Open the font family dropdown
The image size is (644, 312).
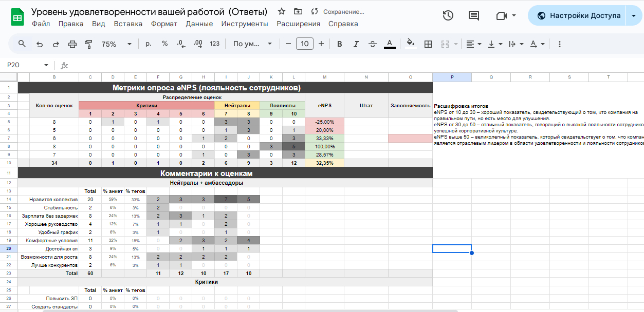click(252, 44)
